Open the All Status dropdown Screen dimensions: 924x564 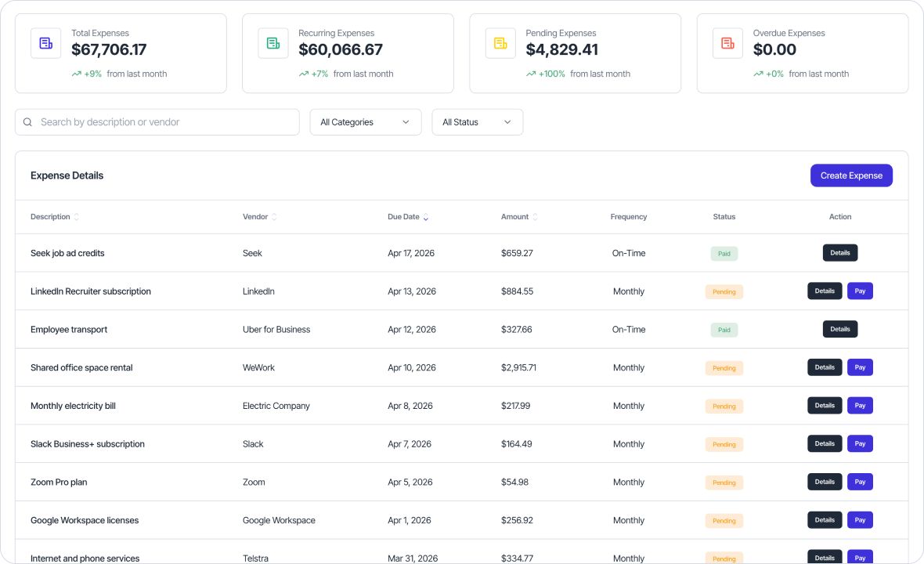tap(477, 122)
